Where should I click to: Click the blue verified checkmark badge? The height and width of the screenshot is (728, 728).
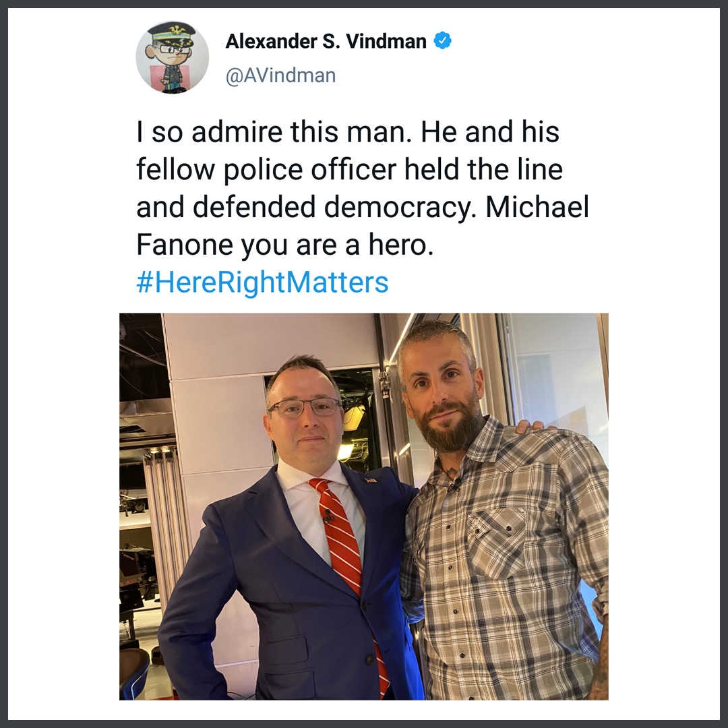click(x=442, y=41)
